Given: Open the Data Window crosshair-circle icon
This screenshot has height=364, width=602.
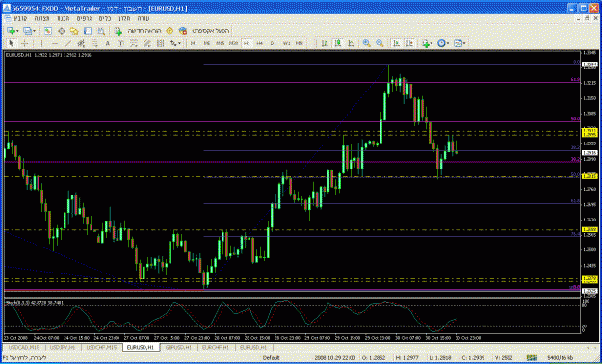Looking at the screenshot, I should click(62, 31).
